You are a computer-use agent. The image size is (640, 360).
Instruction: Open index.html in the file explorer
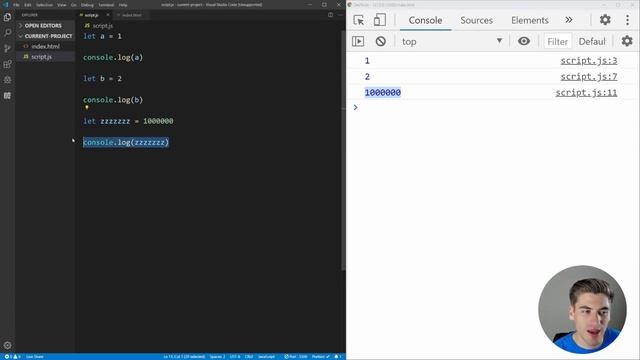(x=45, y=47)
